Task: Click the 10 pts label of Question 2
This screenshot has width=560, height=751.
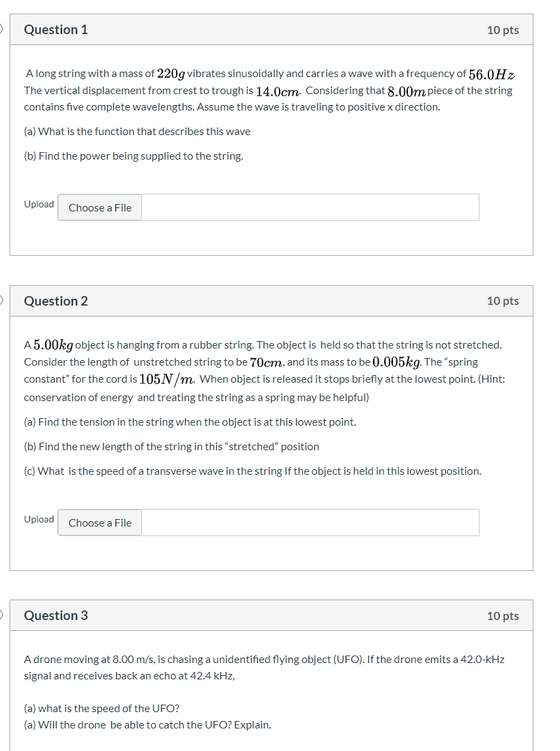Action: pyautogui.click(x=503, y=301)
